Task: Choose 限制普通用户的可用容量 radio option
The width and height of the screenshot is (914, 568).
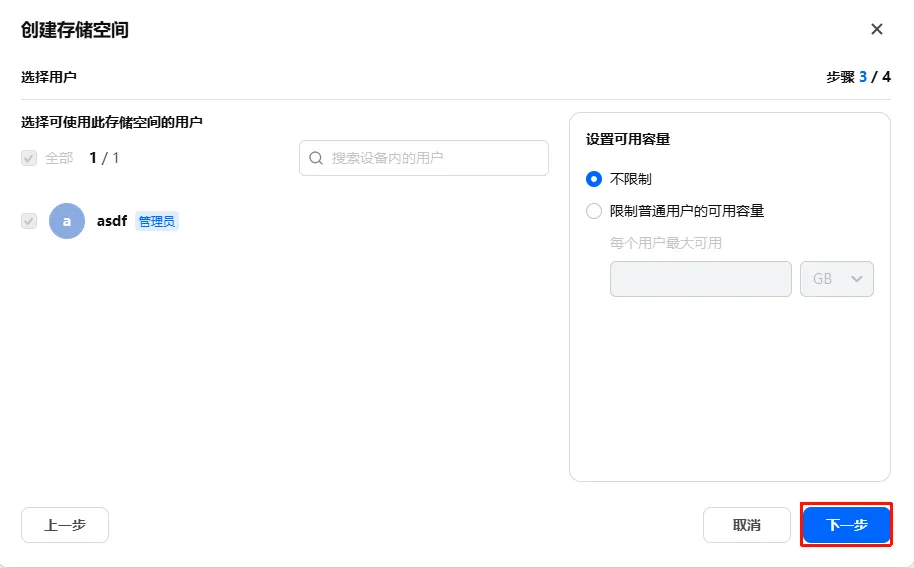Action: coord(594,211)
